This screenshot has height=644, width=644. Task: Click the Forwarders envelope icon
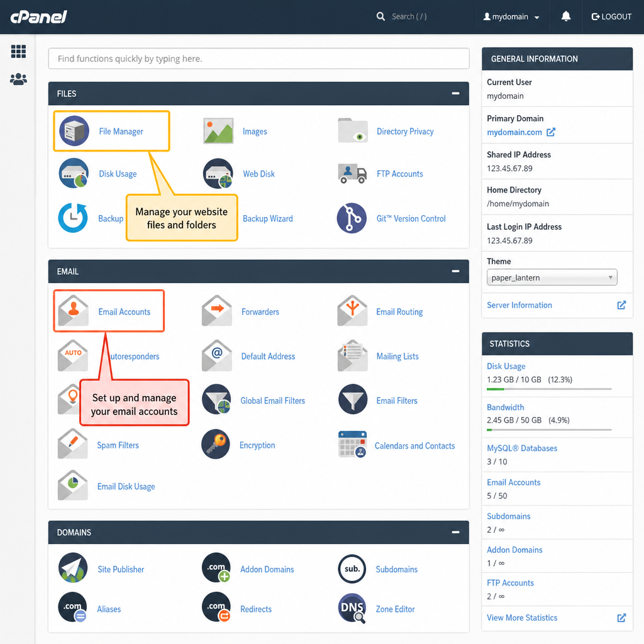pyautogui.click(x=217, y=311)
